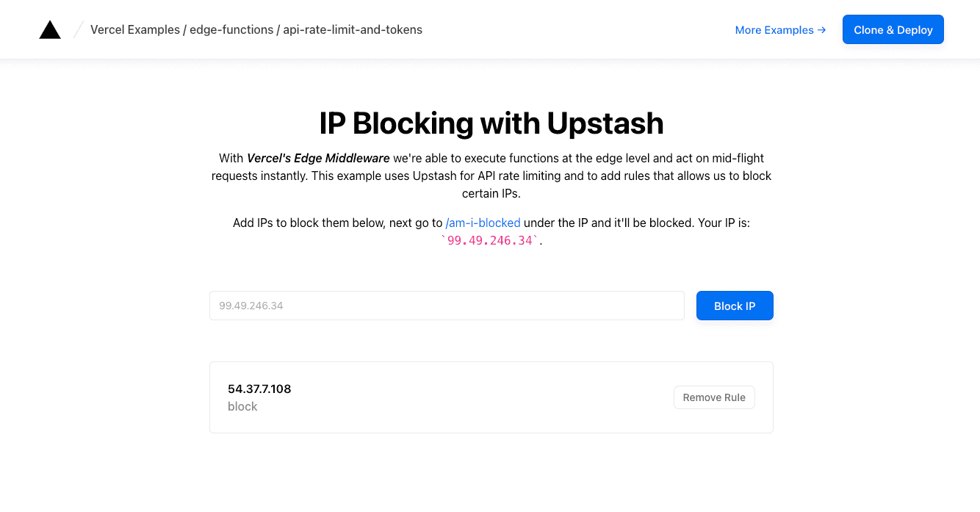Click the Vercel Examples breadcrumb link
980x512 pixels.
coord(134,29)
